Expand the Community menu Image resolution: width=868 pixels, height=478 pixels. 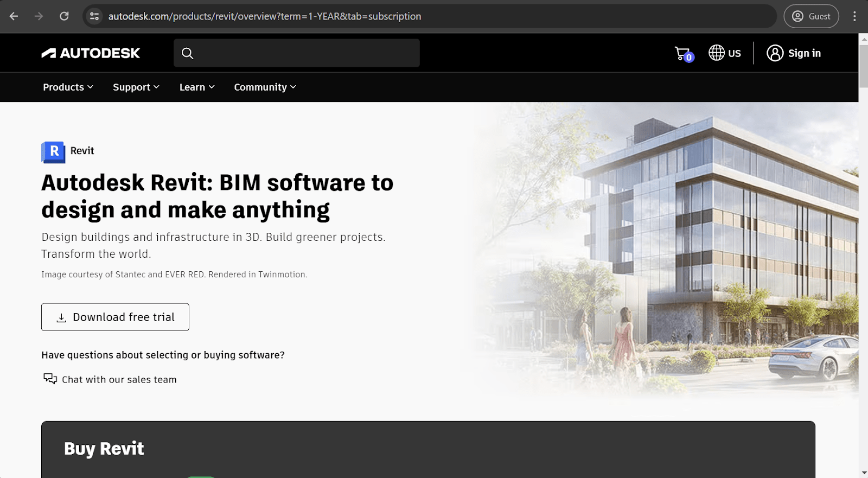265,87
